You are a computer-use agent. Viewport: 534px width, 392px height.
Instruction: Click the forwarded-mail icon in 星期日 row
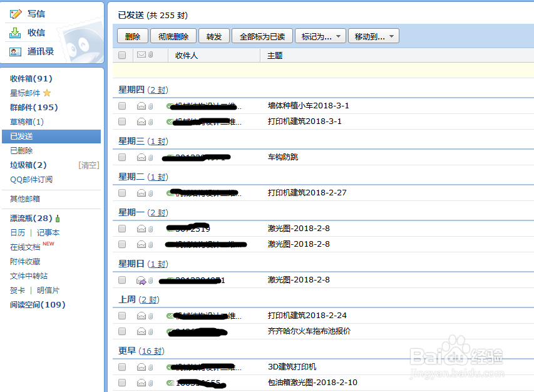pos(141,281)
